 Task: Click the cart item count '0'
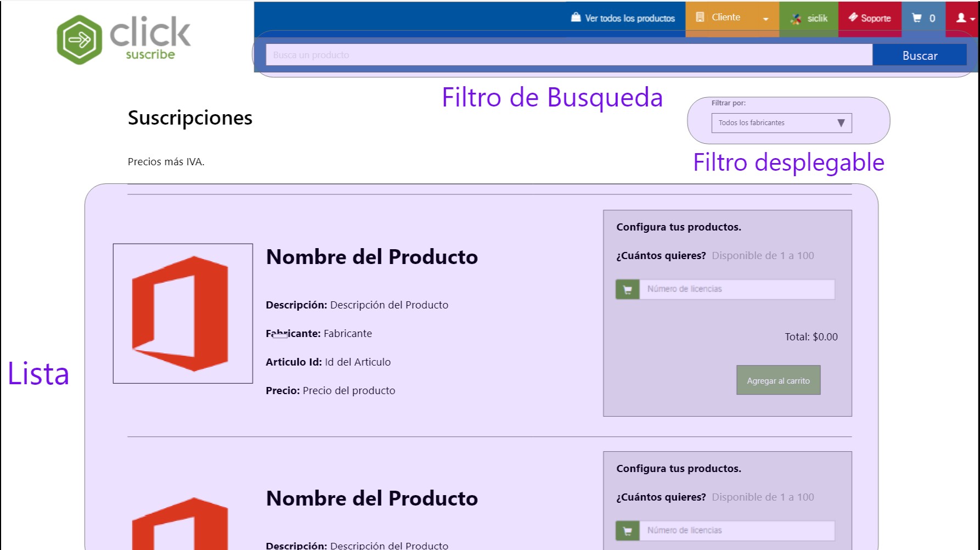[932, 18]
